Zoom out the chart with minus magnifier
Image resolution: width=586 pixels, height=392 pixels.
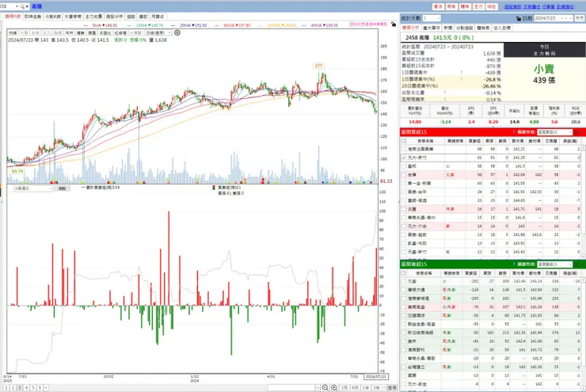pos(325,387)
